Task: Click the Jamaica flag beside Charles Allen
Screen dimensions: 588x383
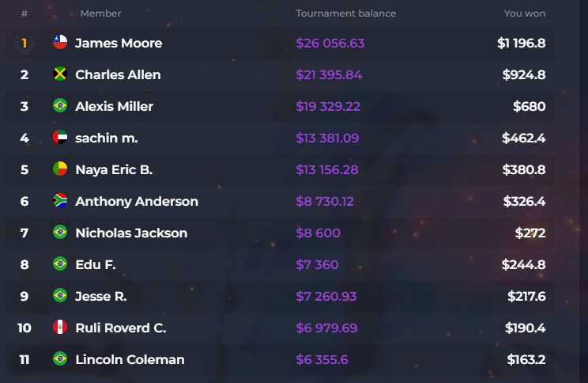Action: pyautogui.click(x=60, y=74)
